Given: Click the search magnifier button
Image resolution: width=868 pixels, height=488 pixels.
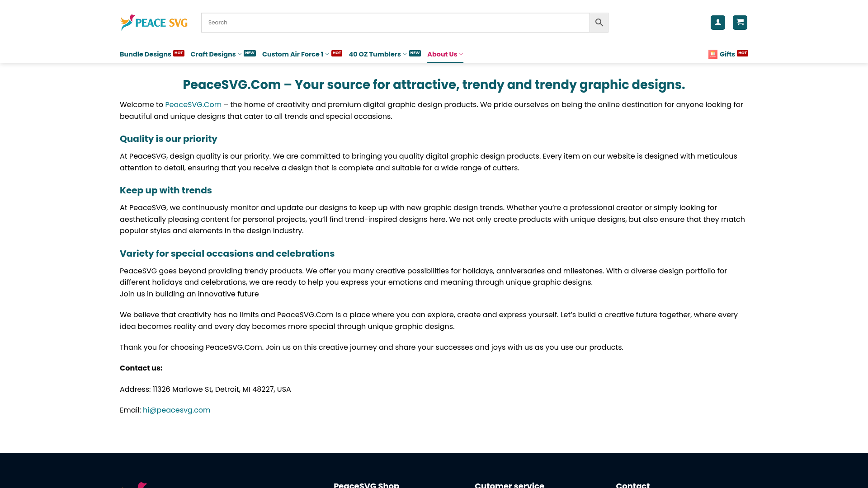Looking at the screenshot, I should click(599, 23).
